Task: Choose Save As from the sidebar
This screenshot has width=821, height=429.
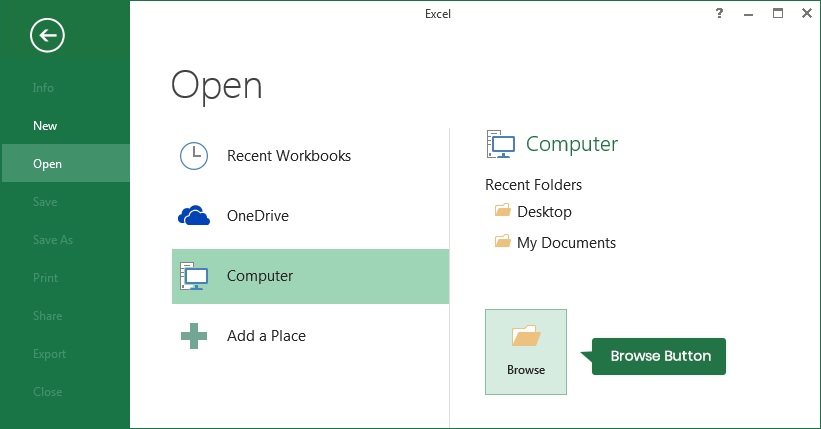Action: (x=52, y=240)
